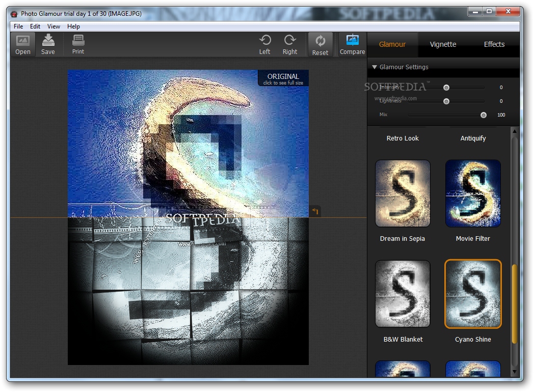Screen dimensions: 534x392
Task: Click the Mix value 100
Action: point(501,115)
